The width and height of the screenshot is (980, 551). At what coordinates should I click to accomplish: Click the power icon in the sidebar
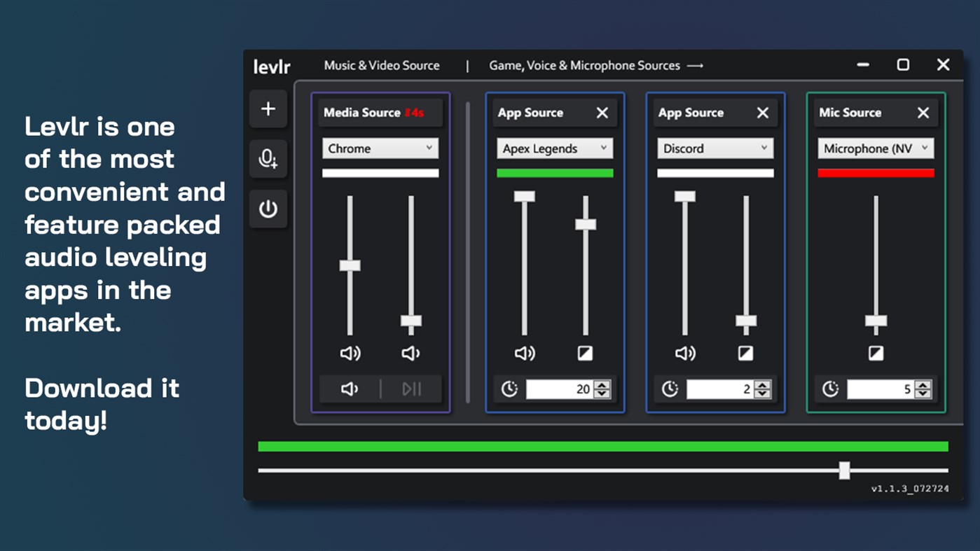tap(268, 209)
